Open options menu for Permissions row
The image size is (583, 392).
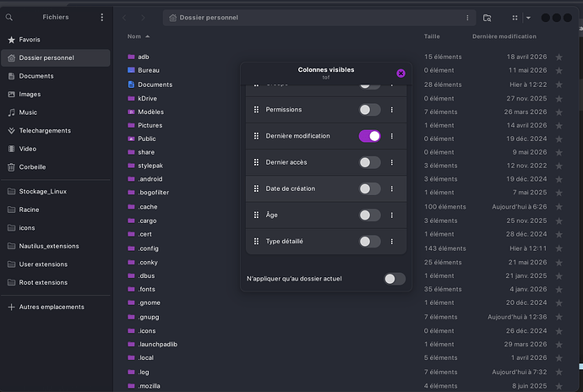[391, 110]
